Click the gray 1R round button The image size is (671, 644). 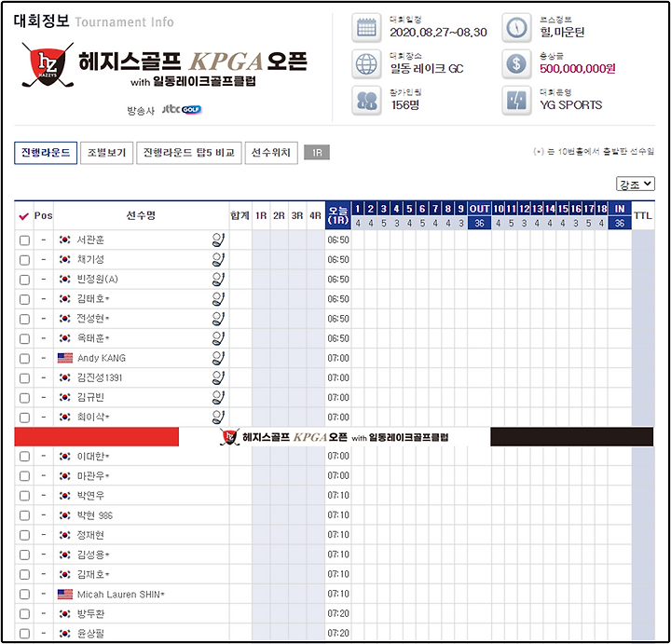click(317, 152)
